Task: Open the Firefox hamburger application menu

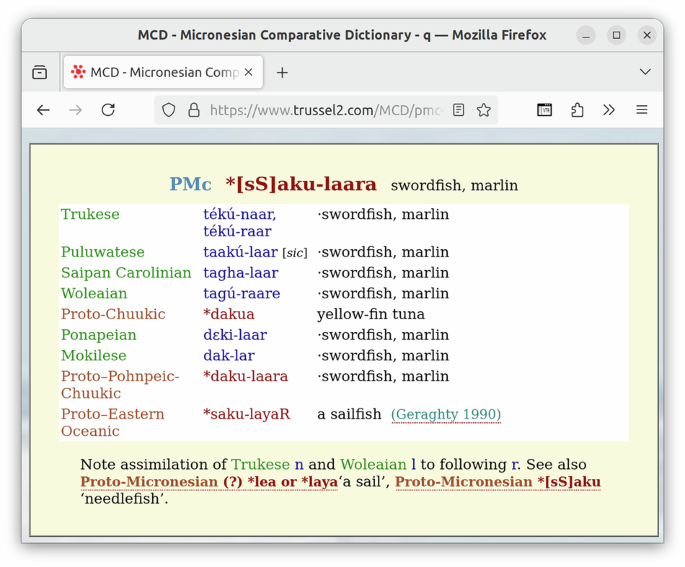Action: point(642,110)
